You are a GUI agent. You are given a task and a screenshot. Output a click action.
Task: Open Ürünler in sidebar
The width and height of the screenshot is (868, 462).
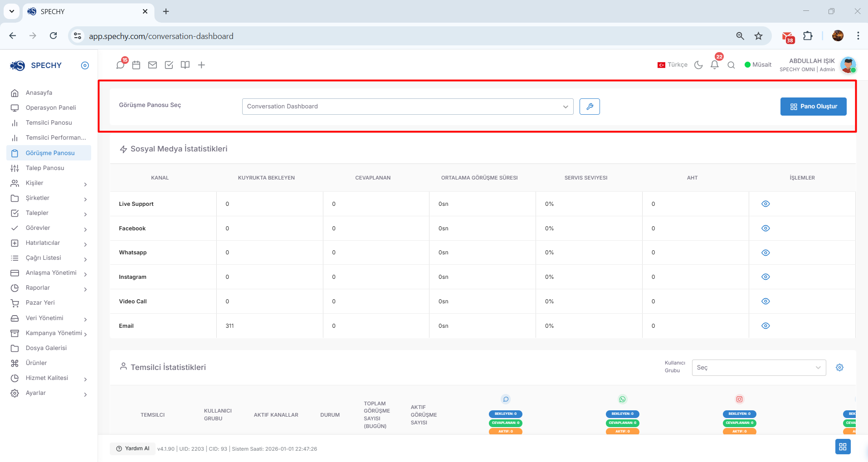(x=49, y=363)
